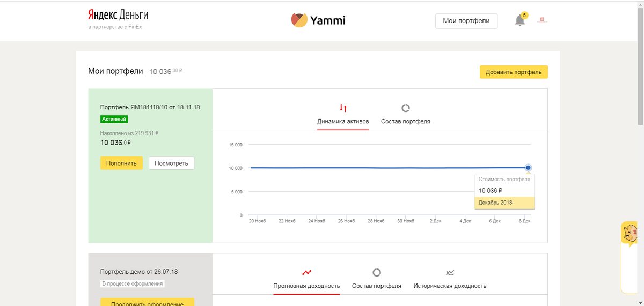Click the Мои портфели header button
Image resolution: width=644 pixels, height=306 pixels.
point(466,21)
